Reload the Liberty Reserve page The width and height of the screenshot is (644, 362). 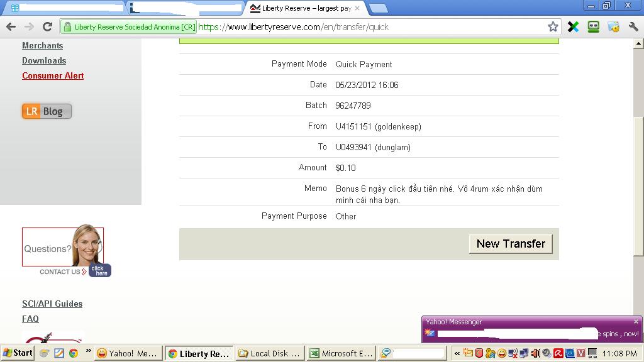pos(48,27)
